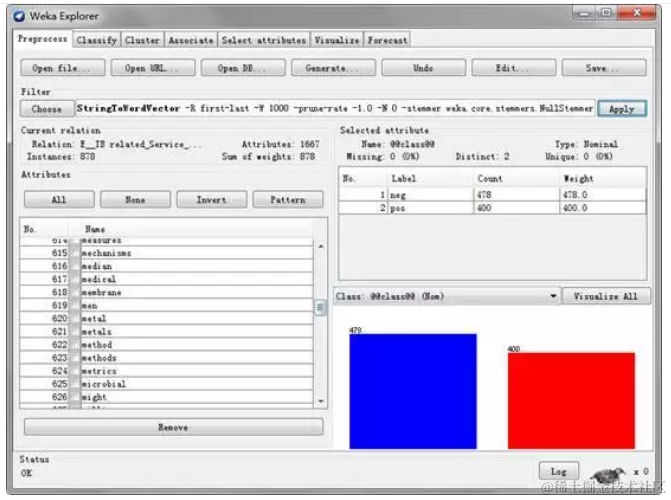
Task: Click the Count column header
Action: [x=516, y=179]
